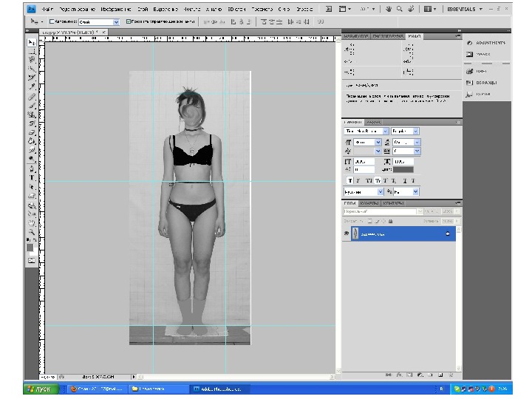This screenshot has width=532, height=399.
Task: Toggle the Auto-Select checkbox in options bar
Action: pyautogui.click(x=52, y=22)
